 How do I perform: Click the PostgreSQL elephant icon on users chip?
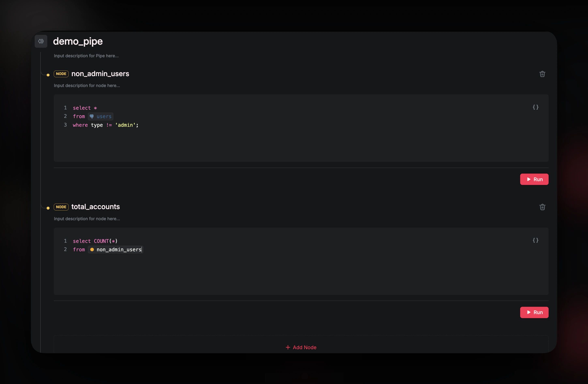92,116
